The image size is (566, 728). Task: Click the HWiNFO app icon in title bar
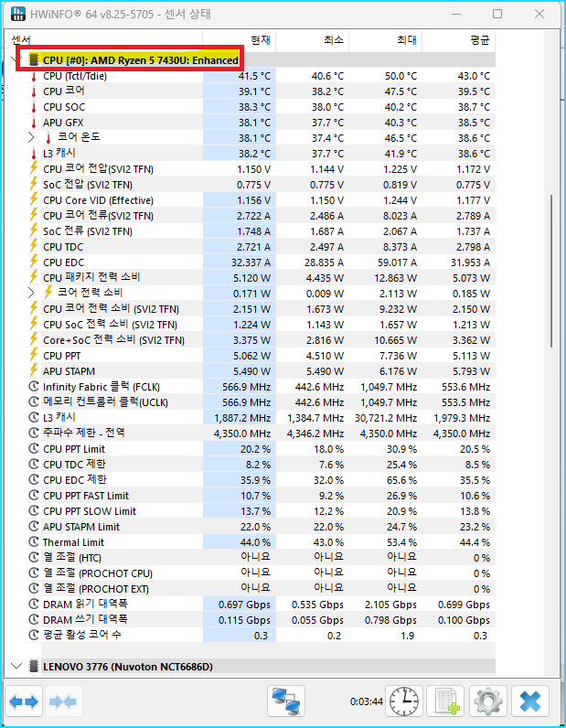(x=17, y=14)
